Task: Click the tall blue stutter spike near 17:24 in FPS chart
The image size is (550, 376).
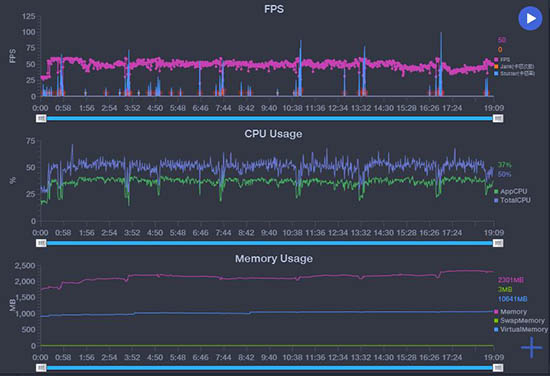Action: [x=441, y=63]
